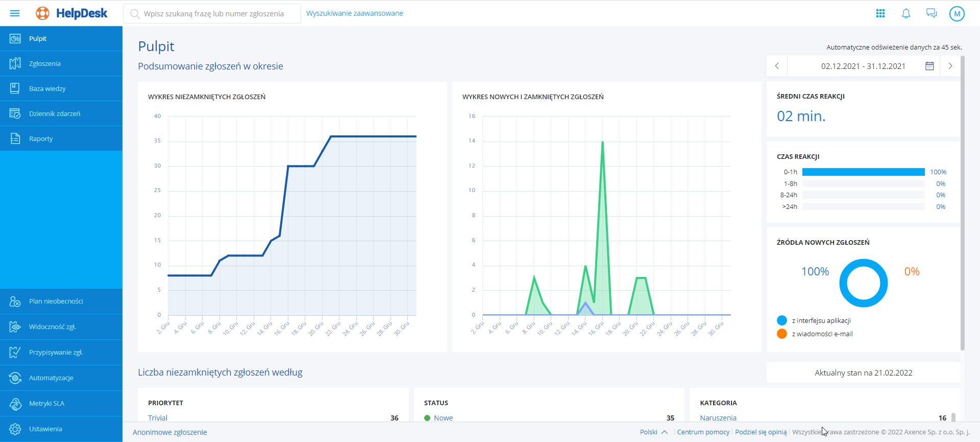Image resolution: width=980 pixels, height=442 pixels.
Task: Open notifications bell icon
Action: 906,13
